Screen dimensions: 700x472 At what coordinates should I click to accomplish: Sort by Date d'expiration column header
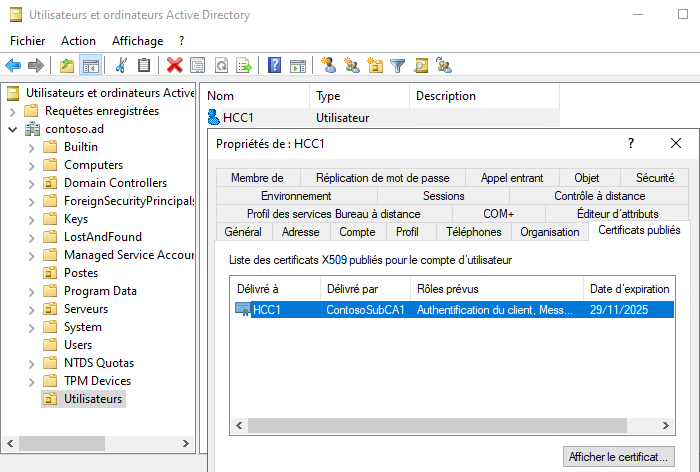(629, 289)
